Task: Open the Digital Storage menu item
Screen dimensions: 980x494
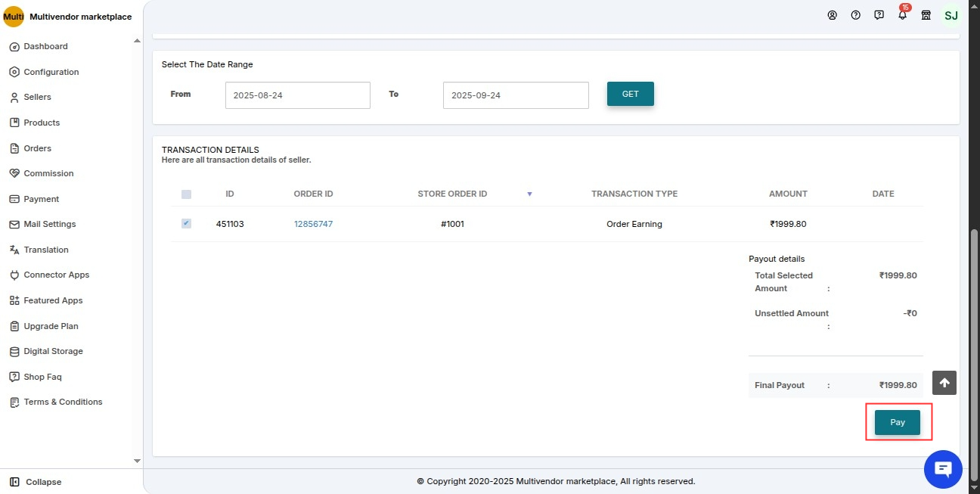Action: (x=53, y=352)
